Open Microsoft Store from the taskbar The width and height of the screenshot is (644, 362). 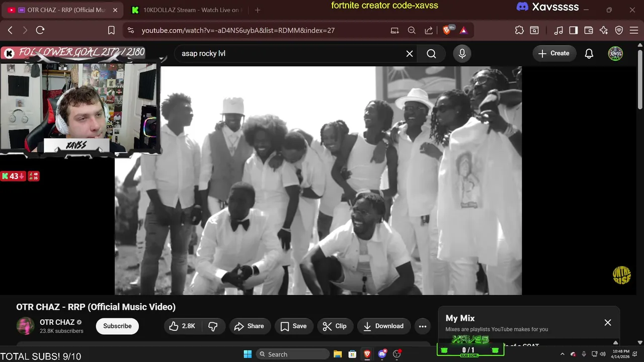point(353,354)
